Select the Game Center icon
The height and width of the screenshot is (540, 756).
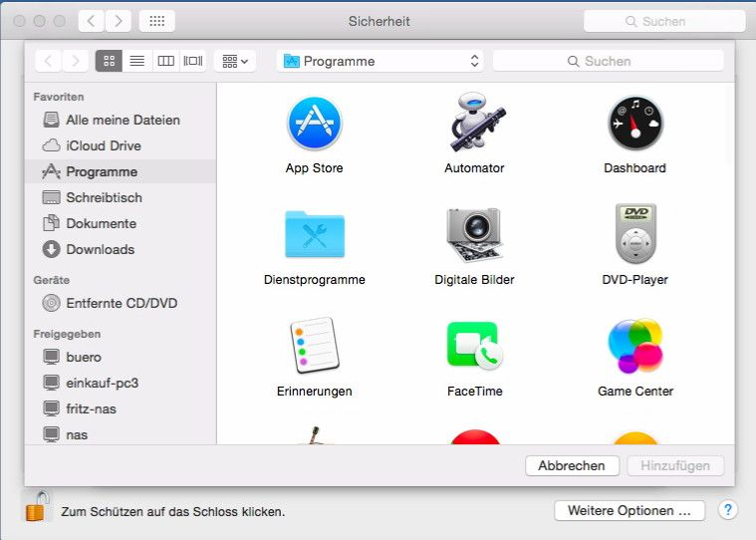coord(634,347)
